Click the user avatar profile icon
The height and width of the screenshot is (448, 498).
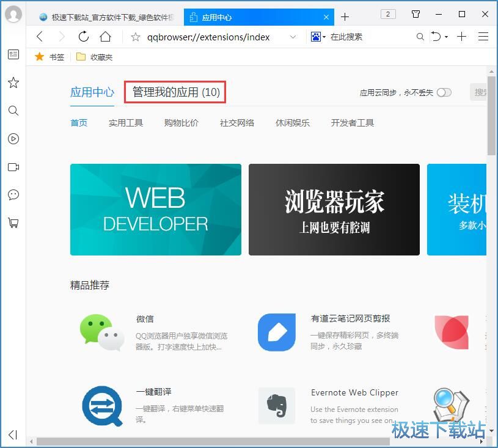pos(13,14)
